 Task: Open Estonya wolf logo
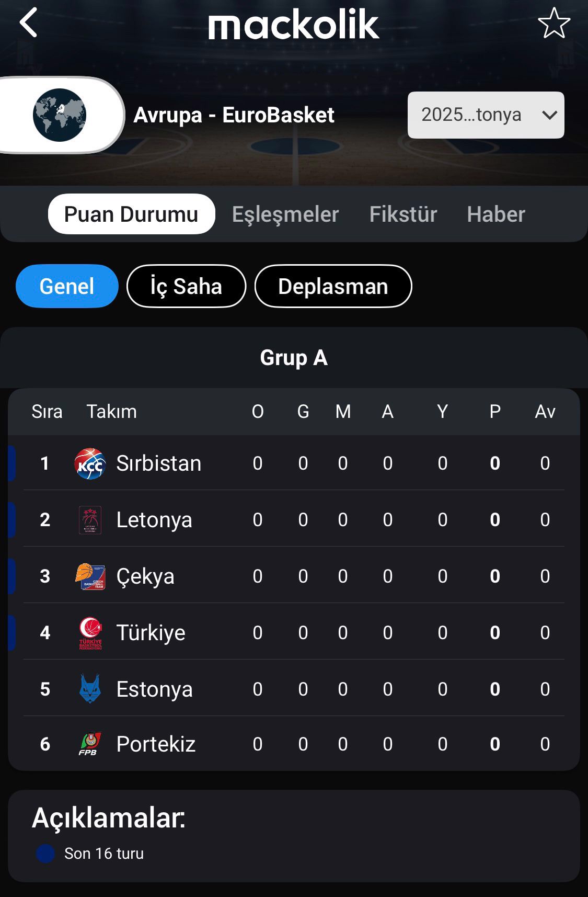click(x=90, y=689)
